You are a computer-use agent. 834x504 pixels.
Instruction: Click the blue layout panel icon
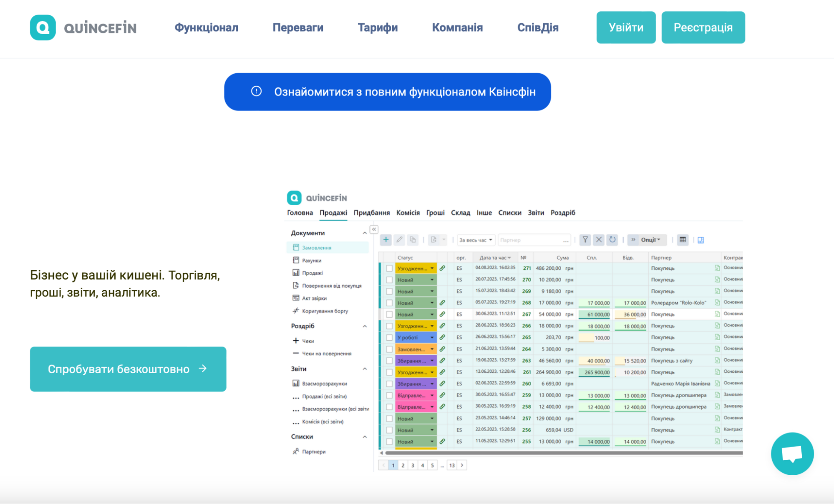701,240
